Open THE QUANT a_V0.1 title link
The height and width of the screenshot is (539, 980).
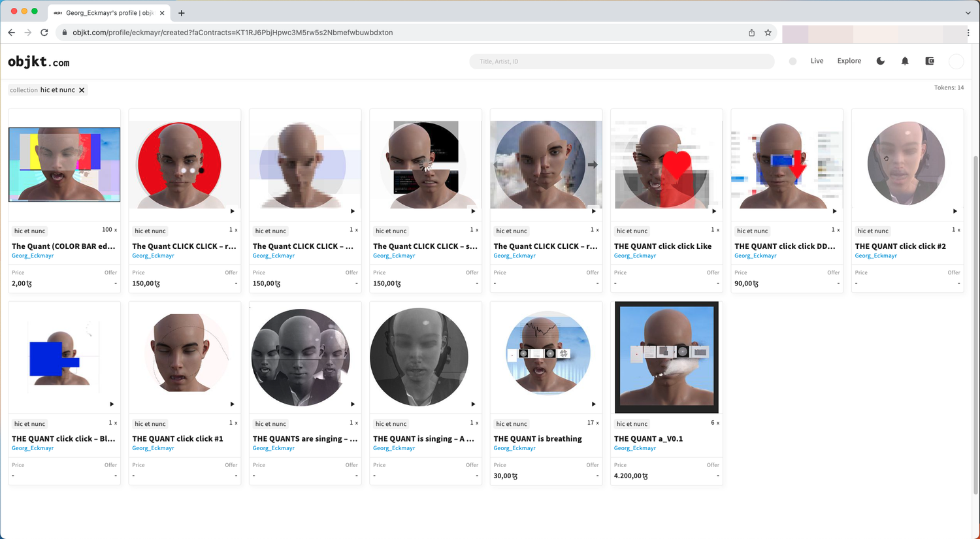tap(648, 438)
